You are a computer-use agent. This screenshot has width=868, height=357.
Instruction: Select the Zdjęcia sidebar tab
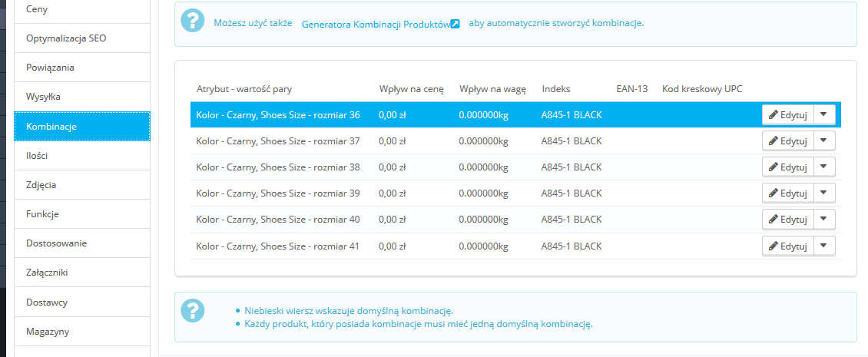coord(81,184)
